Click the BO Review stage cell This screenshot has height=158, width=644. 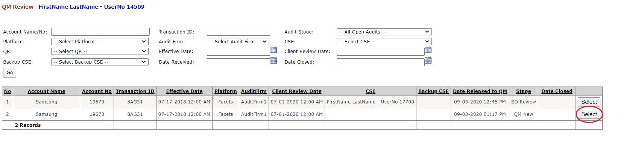click(x=524, y=102)
